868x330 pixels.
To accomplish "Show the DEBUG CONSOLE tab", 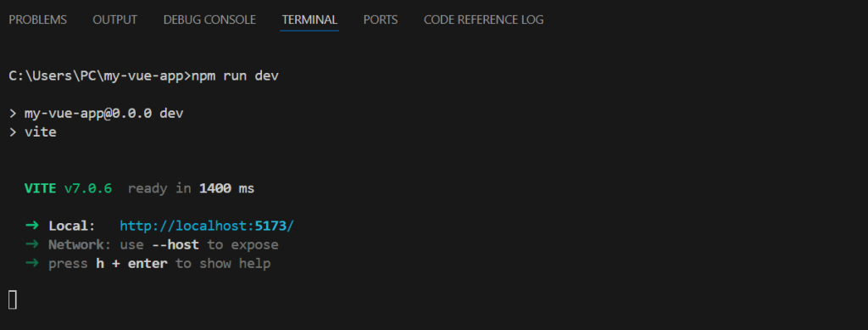I will click(x=209, y=20).
